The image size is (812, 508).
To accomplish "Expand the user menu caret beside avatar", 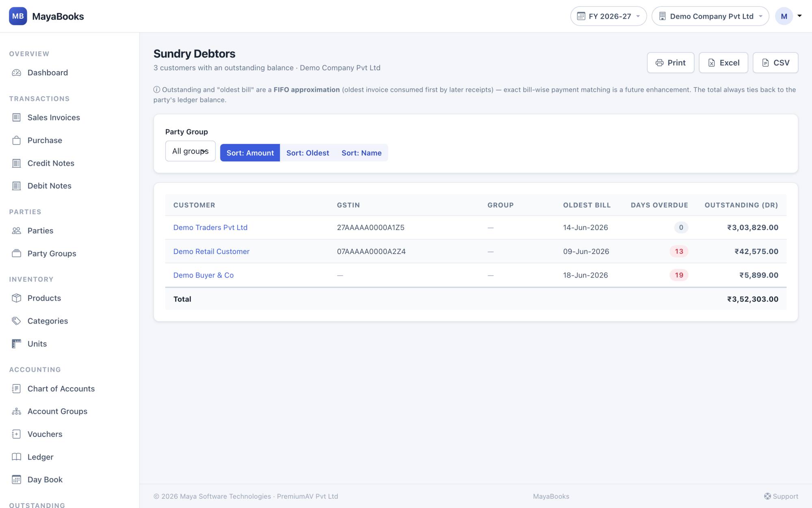I will click(799, 16).
